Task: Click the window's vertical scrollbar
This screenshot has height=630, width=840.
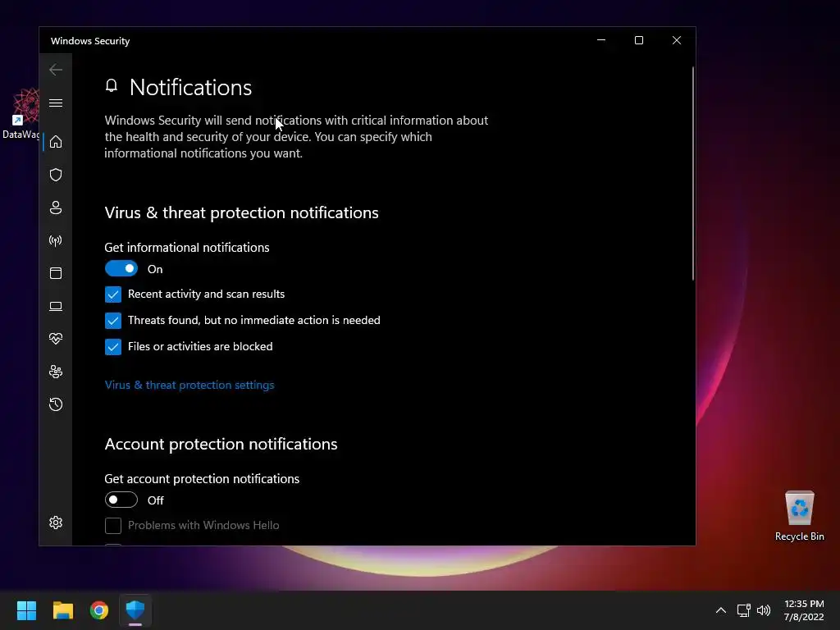Action: [692, 173]
